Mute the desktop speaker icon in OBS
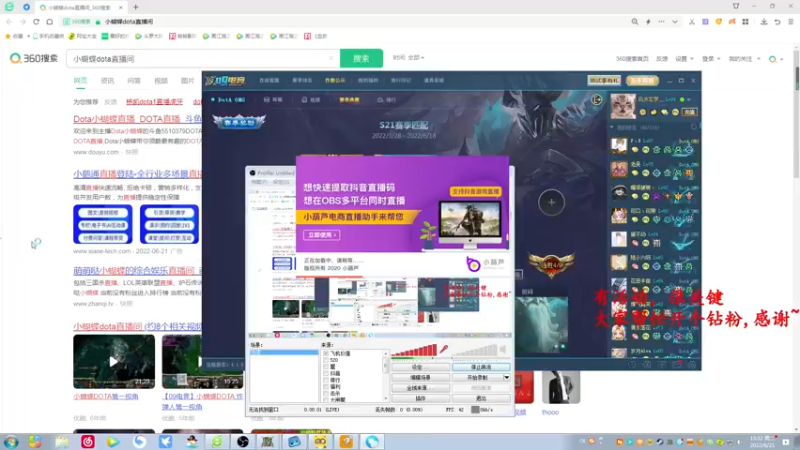This screenshot has height=450, width=800. coord(503,349)
